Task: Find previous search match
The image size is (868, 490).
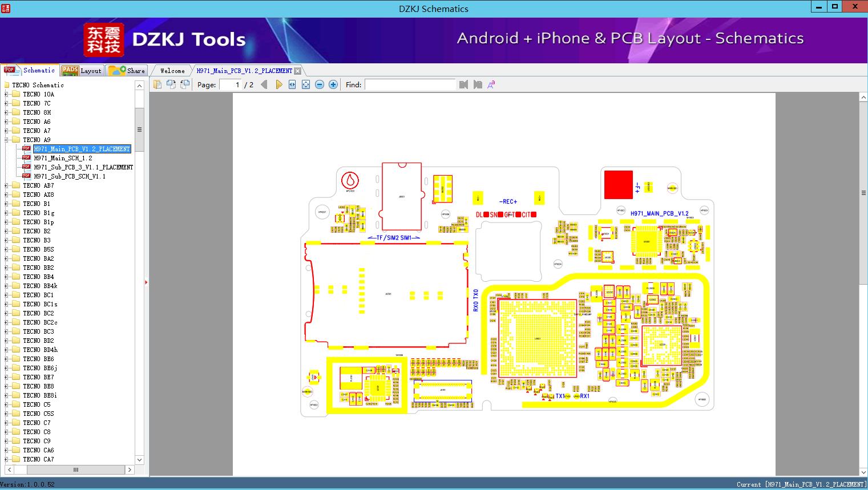Action: 463,84
